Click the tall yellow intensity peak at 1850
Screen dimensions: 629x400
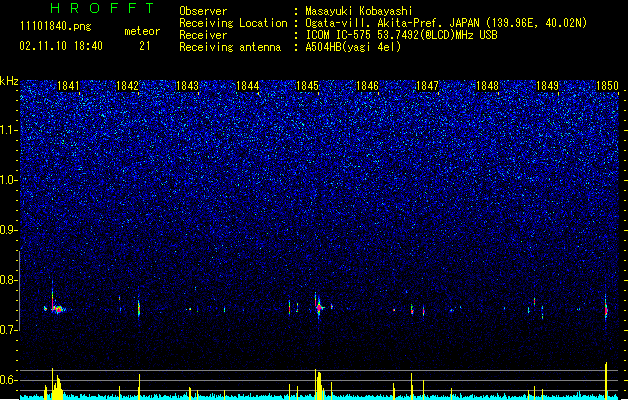tap(606, 380)
